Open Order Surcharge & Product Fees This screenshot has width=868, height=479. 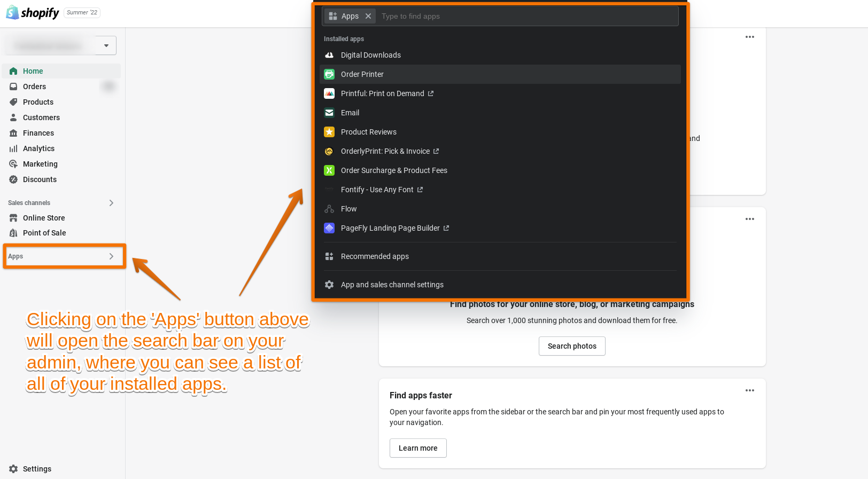pos(394,170)
